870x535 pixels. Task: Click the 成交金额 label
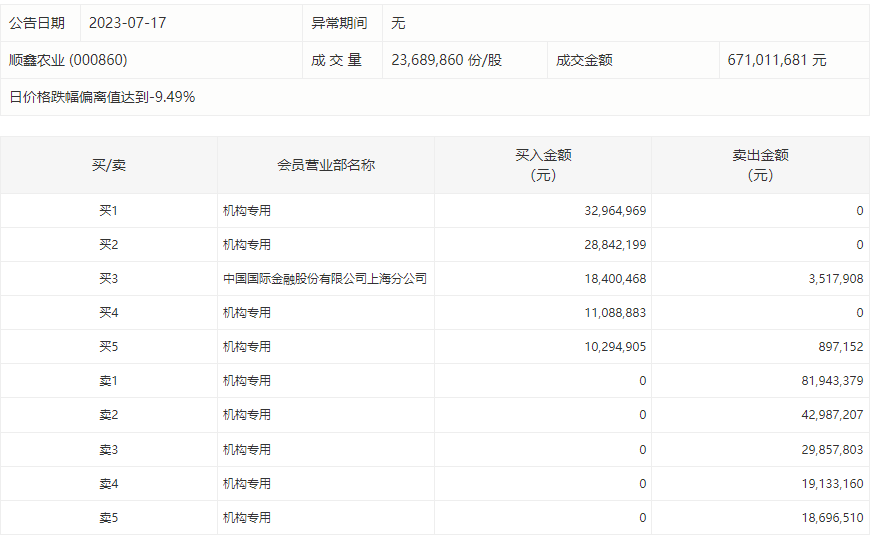point(584,60)
